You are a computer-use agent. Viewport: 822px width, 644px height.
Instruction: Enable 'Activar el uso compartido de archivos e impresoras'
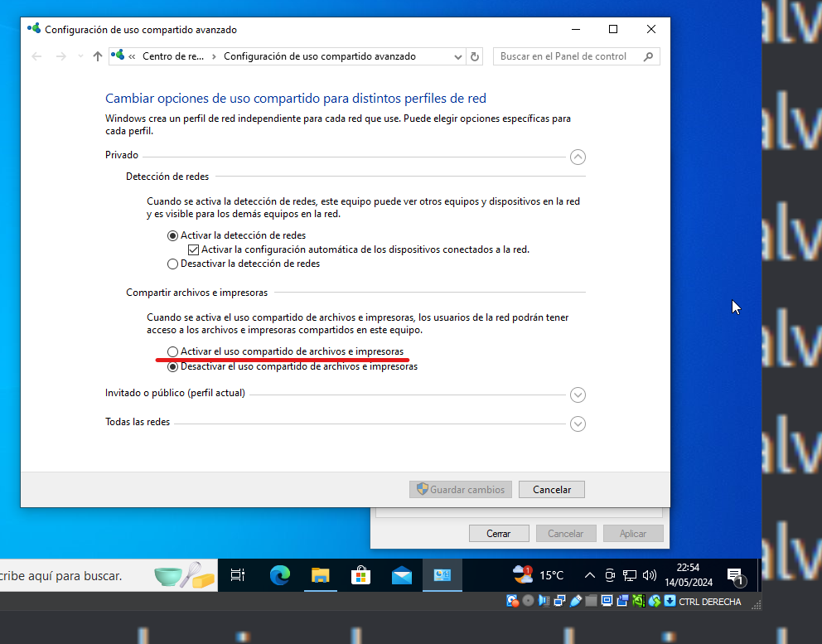click(x=172, y=351)
